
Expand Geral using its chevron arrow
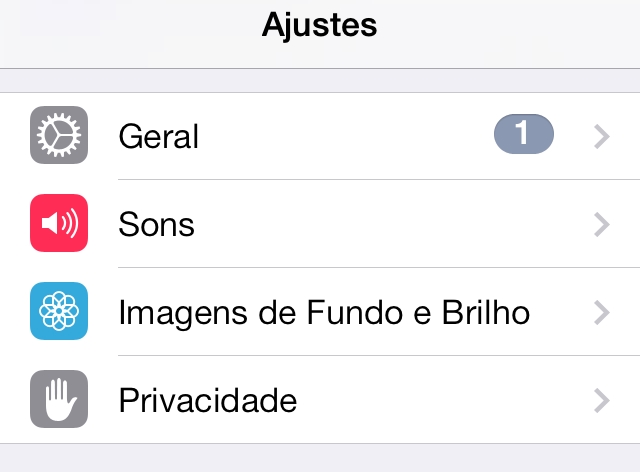pos(602,136)
